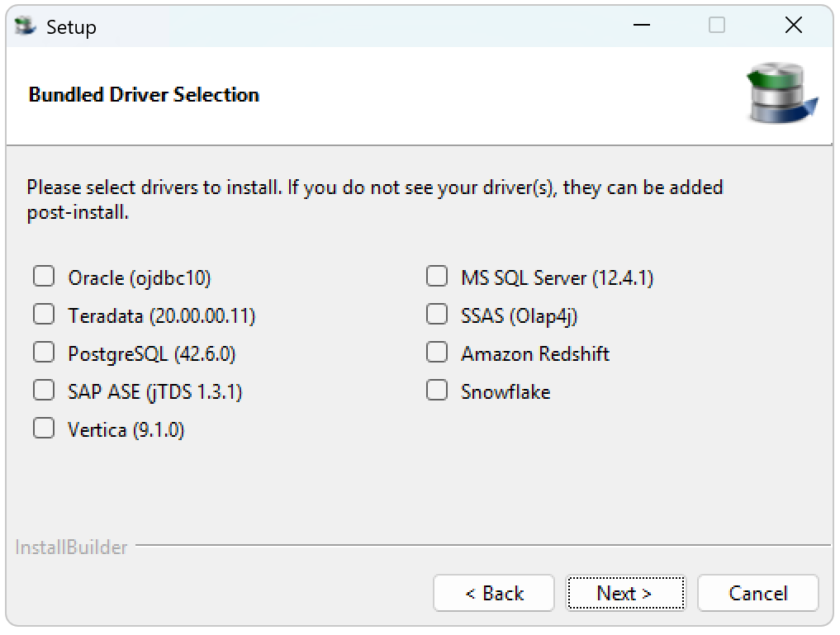Check the Teradata (20.00.00.11) driver
840x635 pixels.
(x=44, y=315)
